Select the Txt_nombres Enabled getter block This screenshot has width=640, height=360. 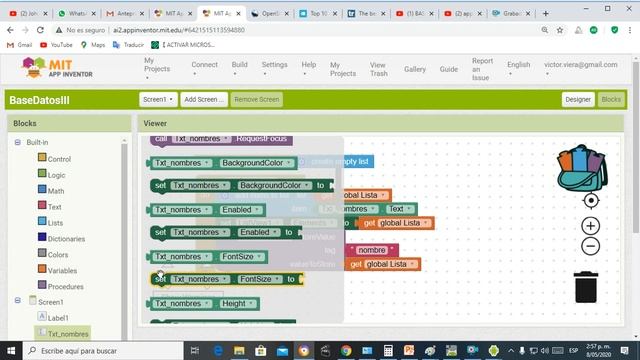click(206, 210)
